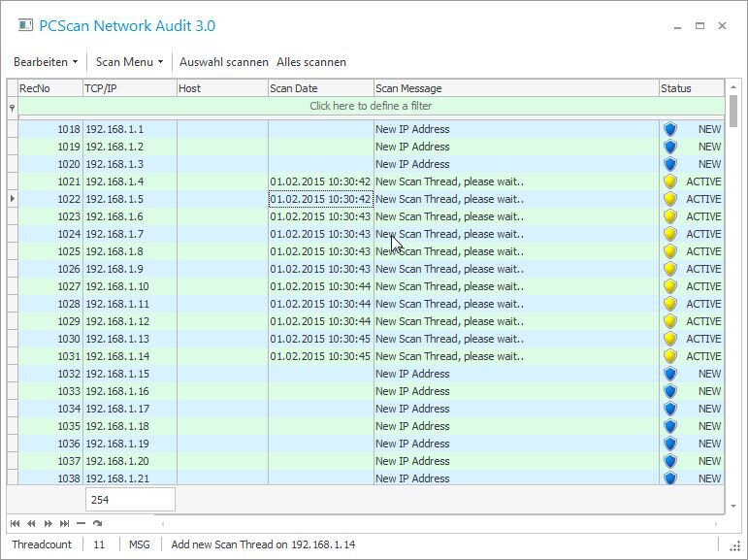The height and width of the screenshot is (560, 748).
Task: Click the blue shield icon for 192.168.1.17
Action: point(670,409)
